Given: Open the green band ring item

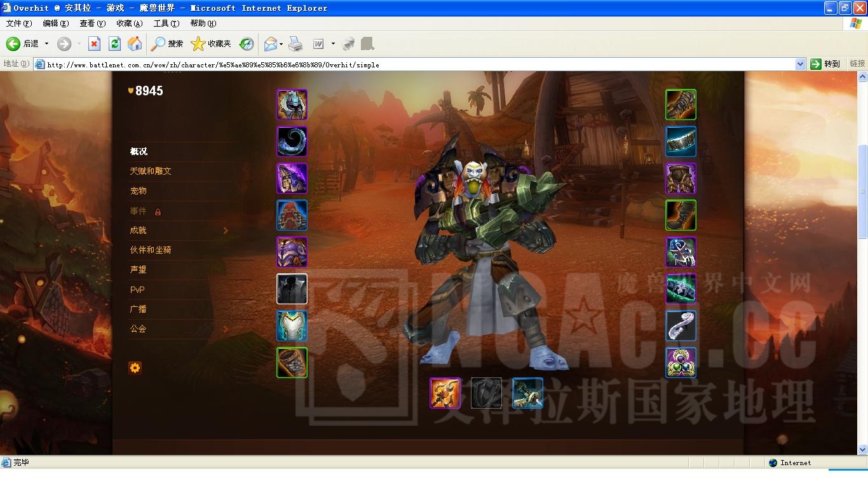Looking at the screenshot, I should pos(681,288).
